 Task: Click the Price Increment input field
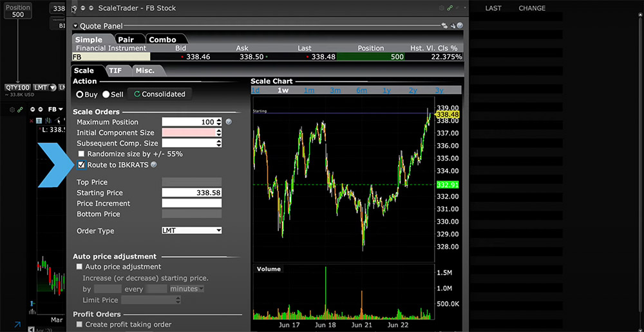click(x=191, y=204)
